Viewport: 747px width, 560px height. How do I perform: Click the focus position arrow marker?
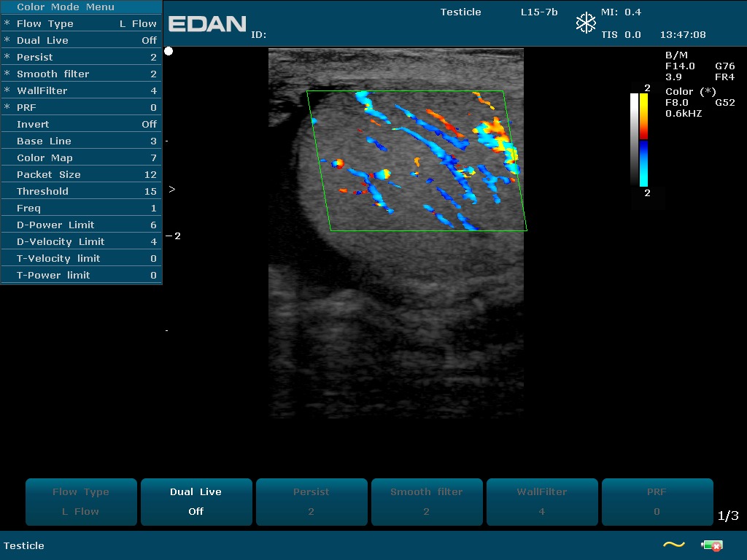pos(171,189)
